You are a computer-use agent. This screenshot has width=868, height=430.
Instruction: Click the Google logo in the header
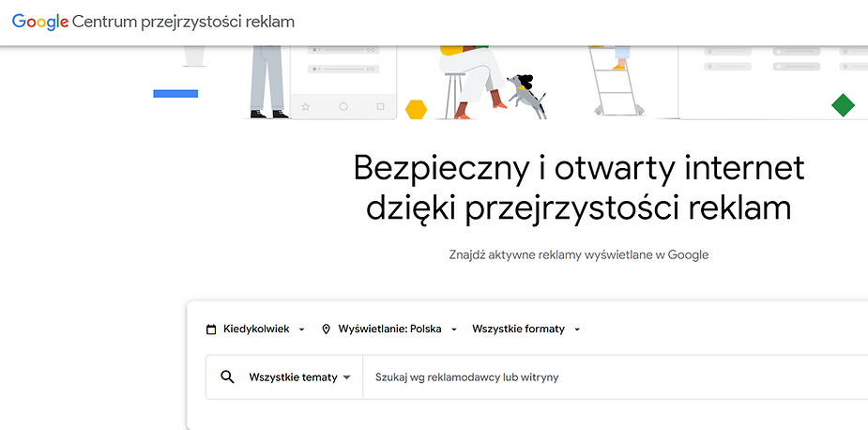pos(39,23)
